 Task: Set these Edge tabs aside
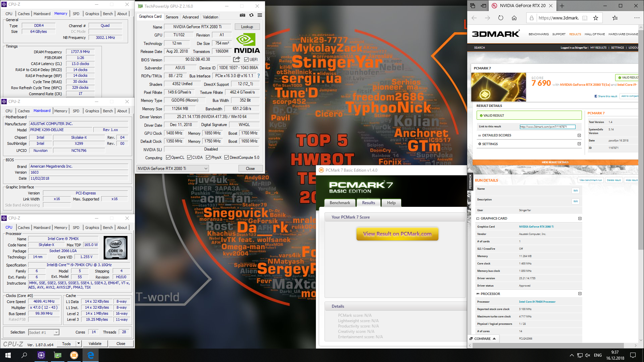(x=483, y=6)
